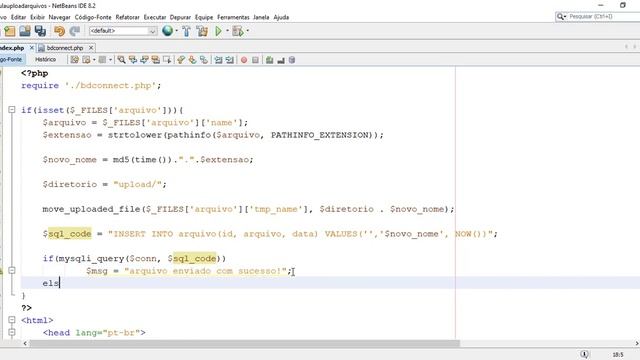Open the Editar menu
This screenshot has width=640, height=360.
click(18, 17)
